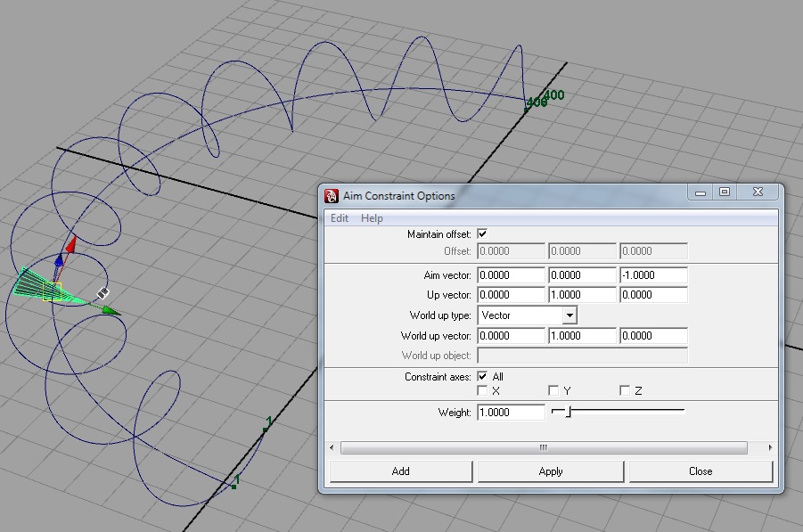Open the World up type dropdown
Viewport: 803px width, 532px height.
coord(527,315)
